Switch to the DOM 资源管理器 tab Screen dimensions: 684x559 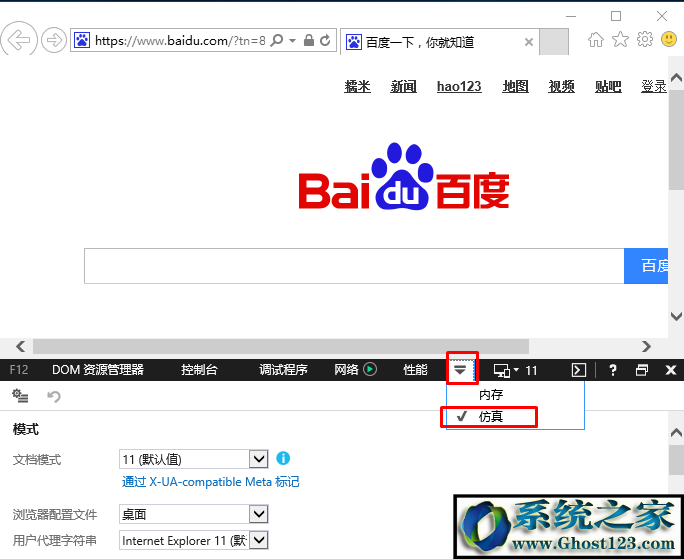pos(98,370)
